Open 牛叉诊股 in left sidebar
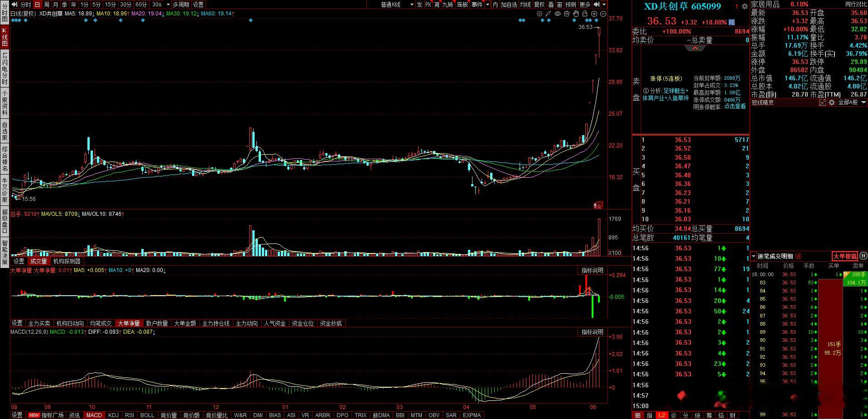Screen dimensions: 868x419 (5, 189)
